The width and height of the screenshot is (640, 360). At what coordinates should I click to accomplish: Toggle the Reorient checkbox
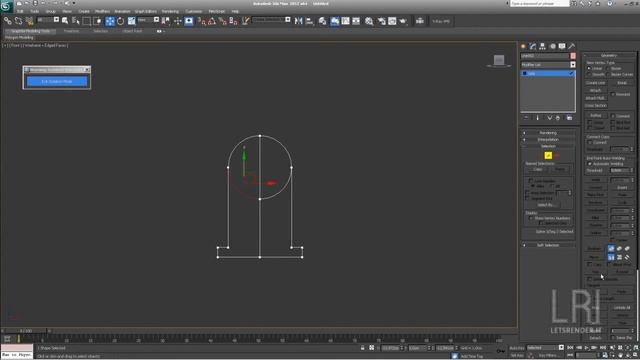[613, 94]
